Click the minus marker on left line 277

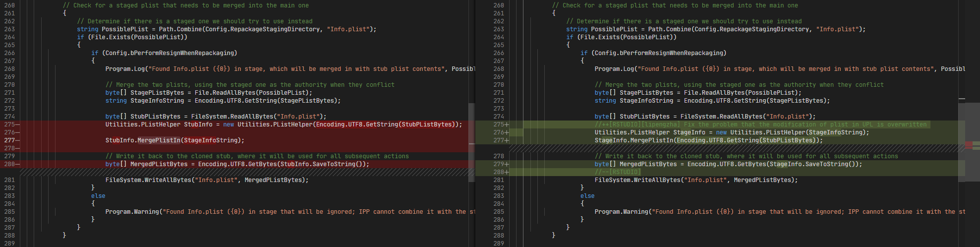(18, 140)
